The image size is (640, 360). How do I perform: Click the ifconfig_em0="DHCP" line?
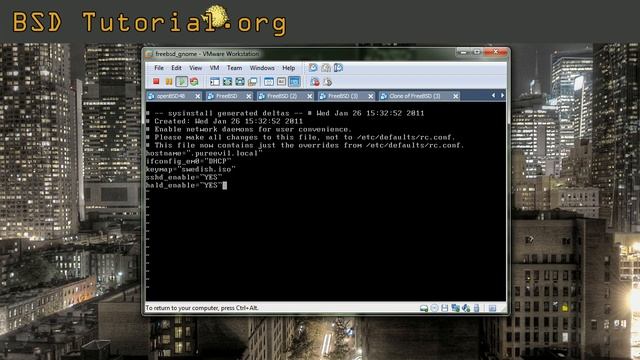click(189, 161)
